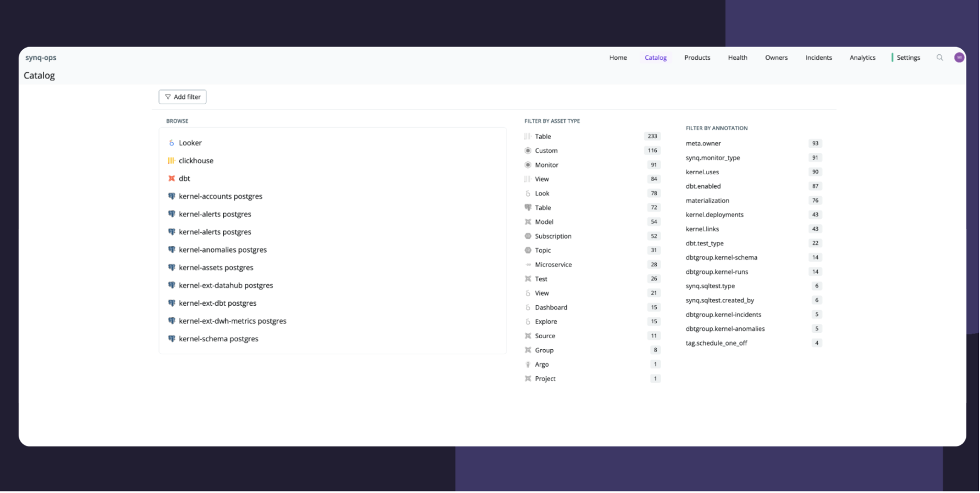This screenshot has width=980, height=493.
Task: Open the Products tab
Action: coord(698,58)
